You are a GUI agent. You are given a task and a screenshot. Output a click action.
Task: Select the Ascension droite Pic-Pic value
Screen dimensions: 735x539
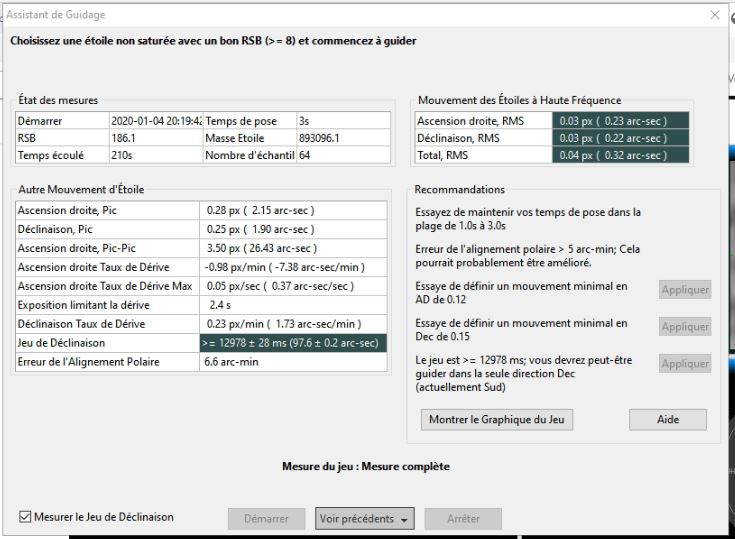click(x=292, y=247)
